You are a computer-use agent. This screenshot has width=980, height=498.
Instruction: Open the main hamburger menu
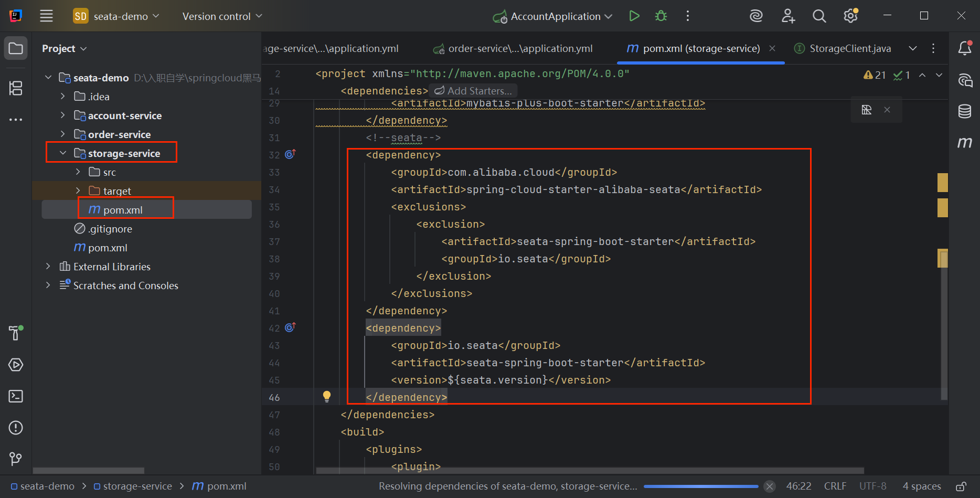coord(46,16)
